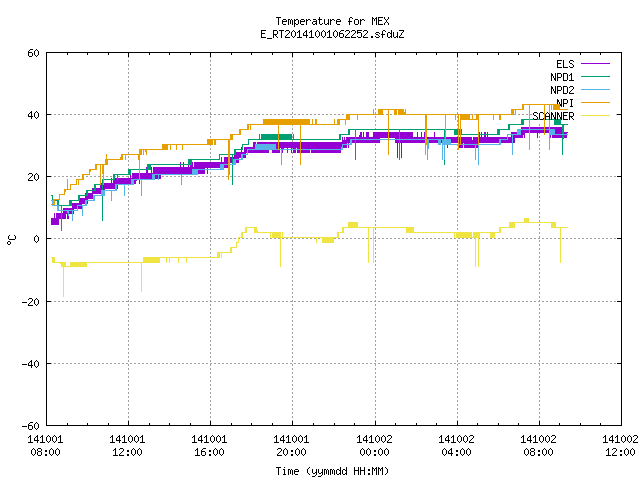This screenshot has width=640, height=480.
Task: Click the green NPD1 legend line sample
Action: [595, 77]
